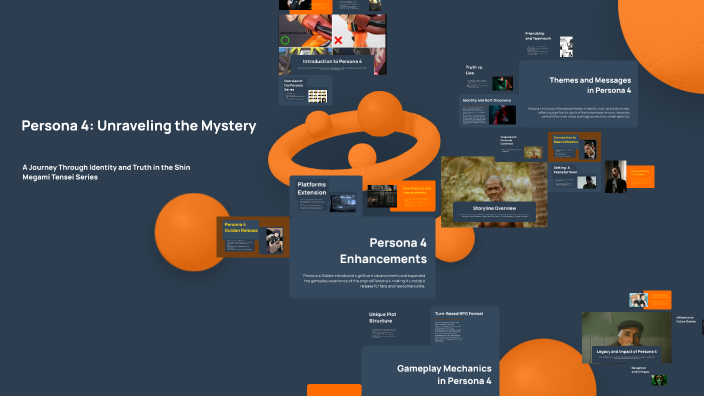
Task: Click the thumbnail next to 'Truth vs. Lies'
Action: click(502, 84)
